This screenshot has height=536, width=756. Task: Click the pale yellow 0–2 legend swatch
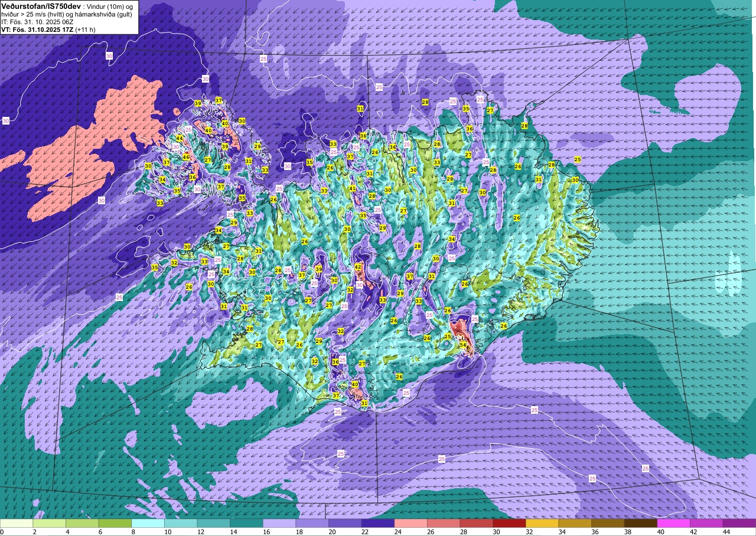(17, 523)
